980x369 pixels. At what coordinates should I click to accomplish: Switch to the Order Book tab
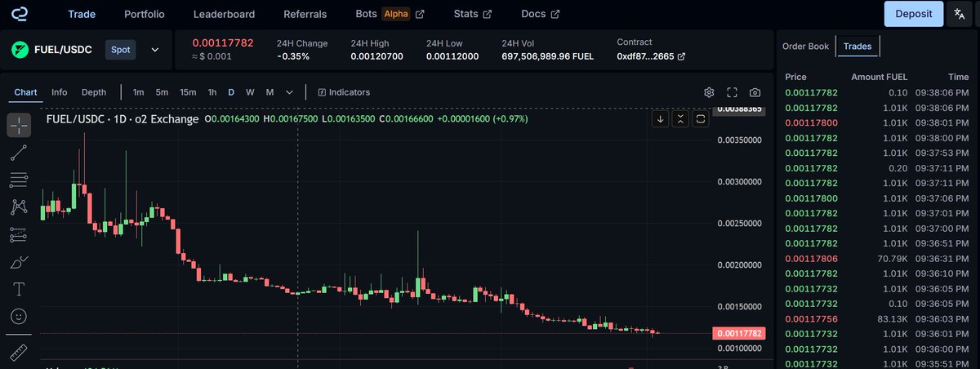(x=805, y=47)
